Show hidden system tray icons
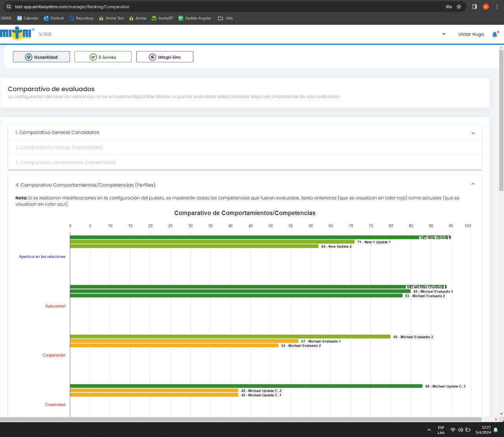504x437 pixels. 429,430
